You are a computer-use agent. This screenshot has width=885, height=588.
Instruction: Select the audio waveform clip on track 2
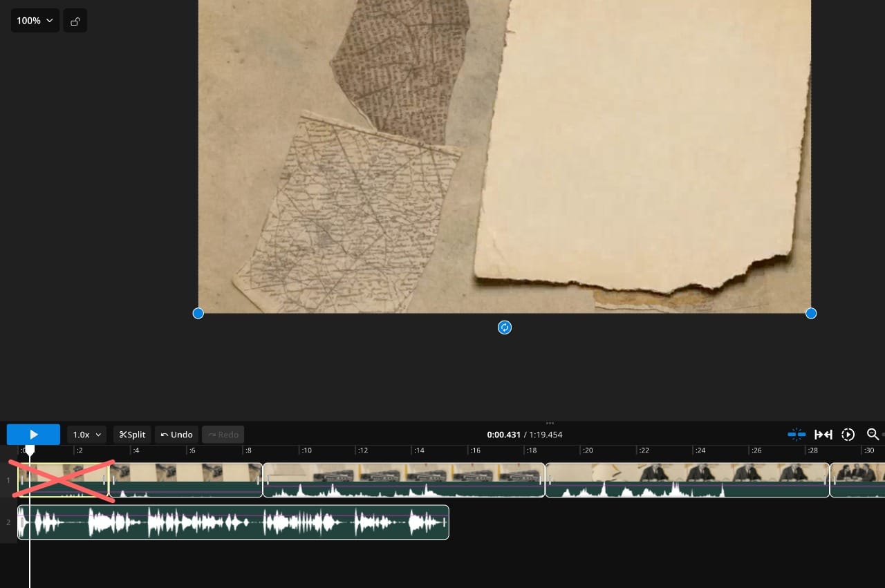coord(233,522)
